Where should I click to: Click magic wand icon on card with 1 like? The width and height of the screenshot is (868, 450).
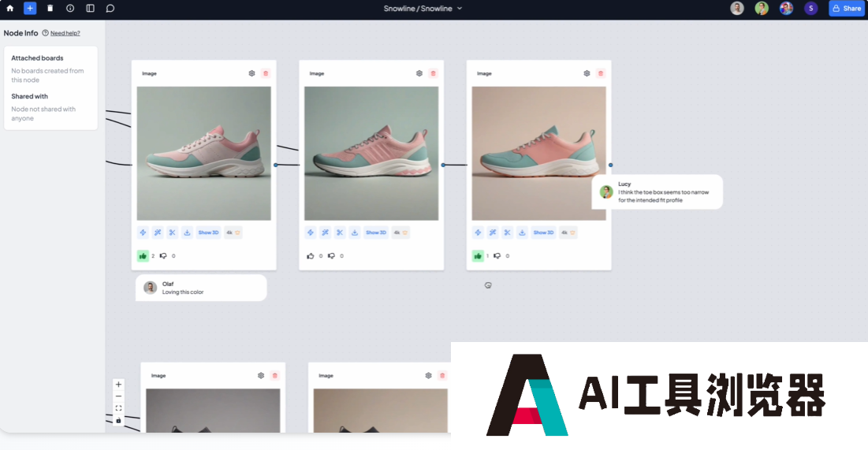tap(493, 232)
